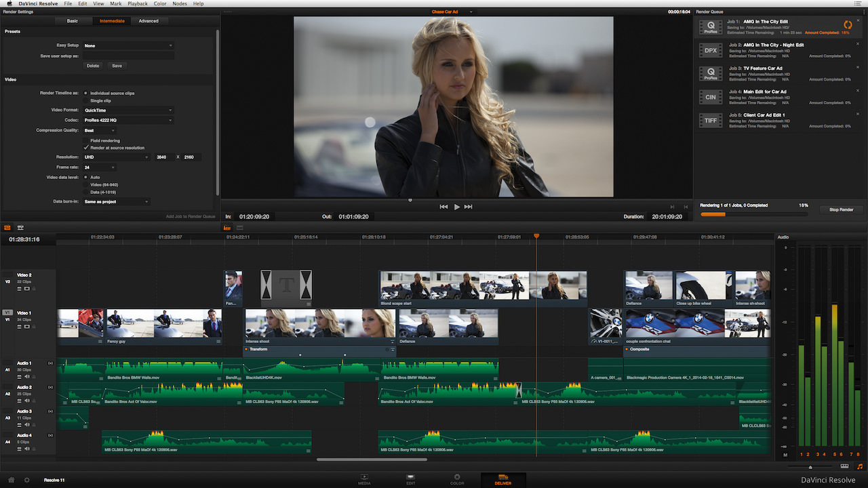Toggle Audio 4 channel link icon
The image size is (868, 488).
point(51,436)
